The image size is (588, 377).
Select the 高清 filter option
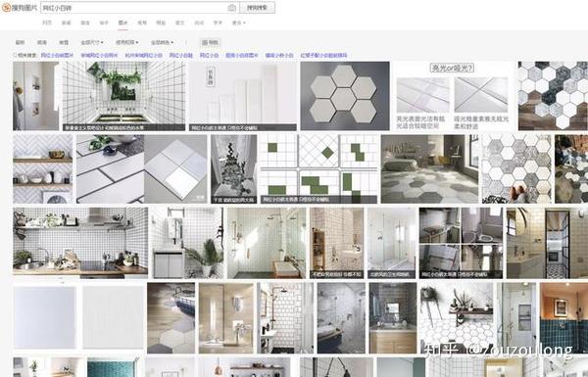tap(42, 43)
